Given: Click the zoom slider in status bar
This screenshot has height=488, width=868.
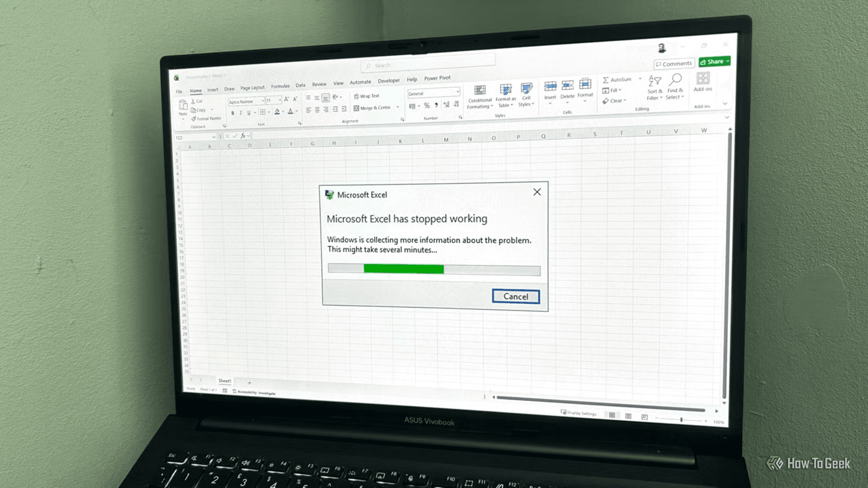Looking at the screenshot, I should tap(681, 419).
